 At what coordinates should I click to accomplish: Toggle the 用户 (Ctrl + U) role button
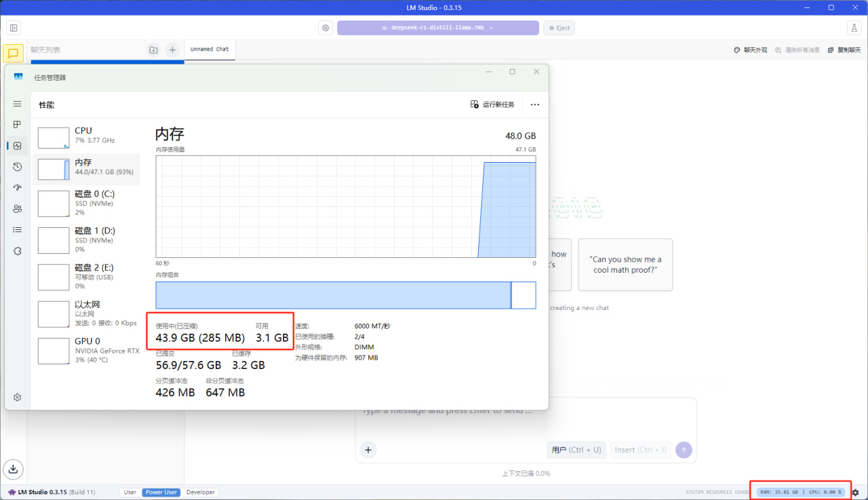click(x=576, y=450)
